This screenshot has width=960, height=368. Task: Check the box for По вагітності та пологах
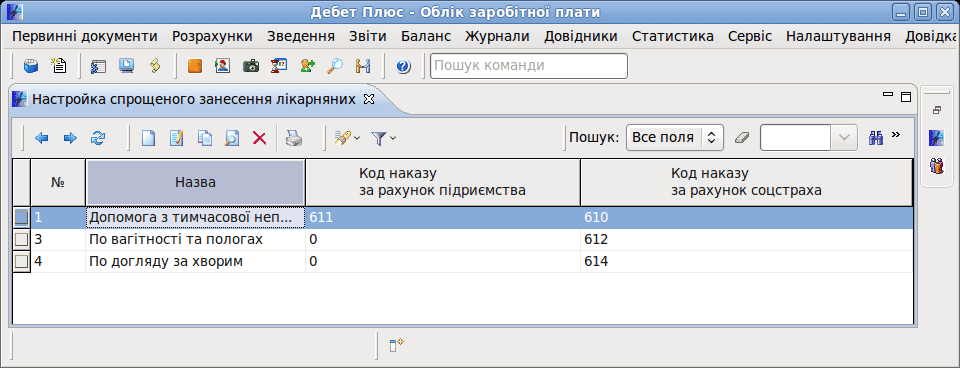[x=21, y=239]
